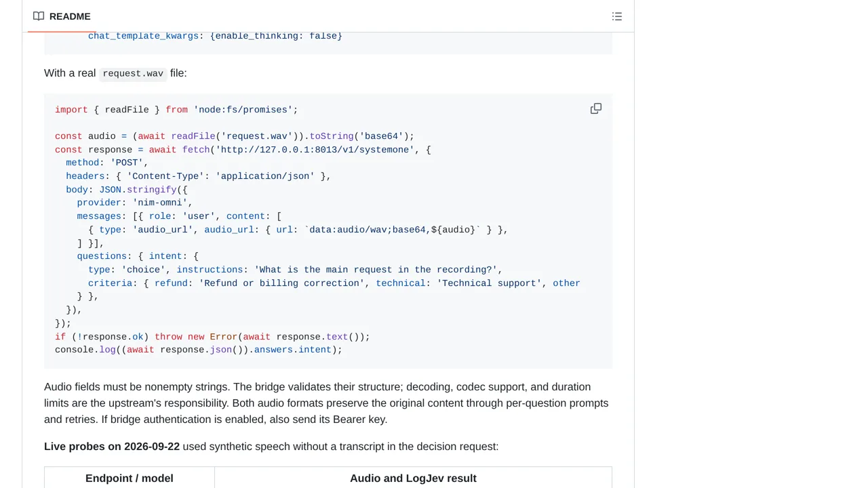
Task: Click the 'What is the main request' instructions string
Action: click(x=376, y=270)
